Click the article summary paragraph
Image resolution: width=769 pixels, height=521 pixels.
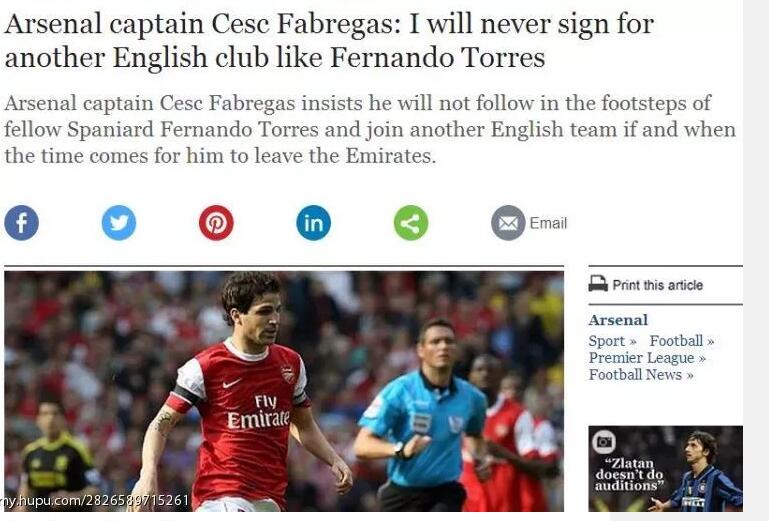point(370,130)
